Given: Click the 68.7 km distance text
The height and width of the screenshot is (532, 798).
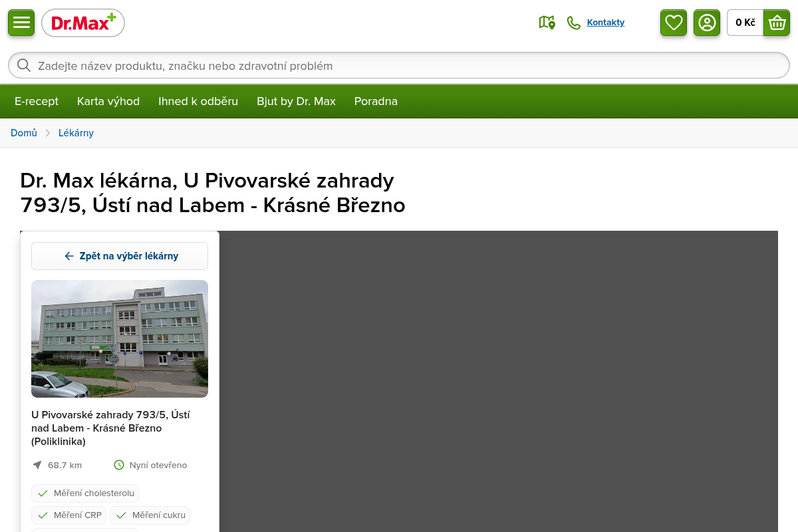Looking at the screenshot, I should (65, 465).
